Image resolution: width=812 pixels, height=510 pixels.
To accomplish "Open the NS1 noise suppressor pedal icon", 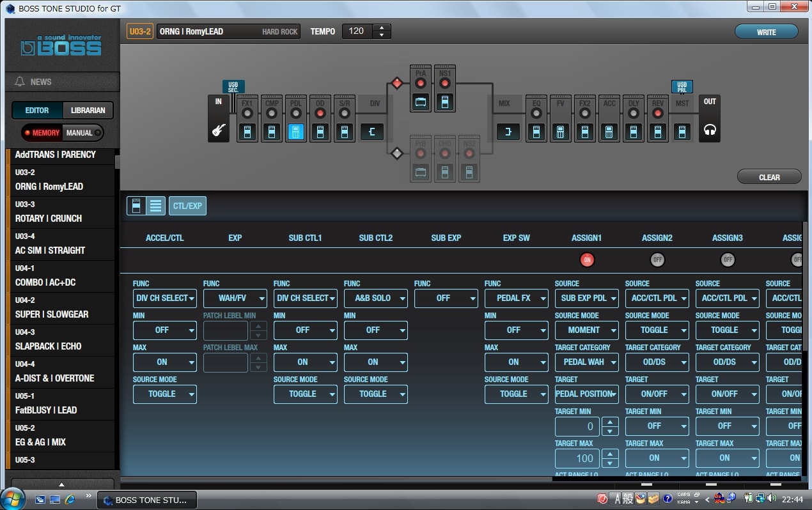I will click(445, 101).
